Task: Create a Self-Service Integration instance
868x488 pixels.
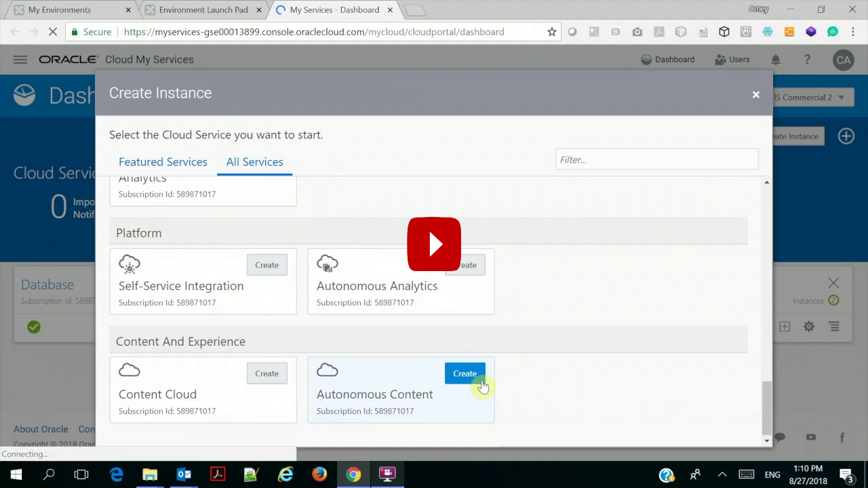Action: (x=267, y=265)
